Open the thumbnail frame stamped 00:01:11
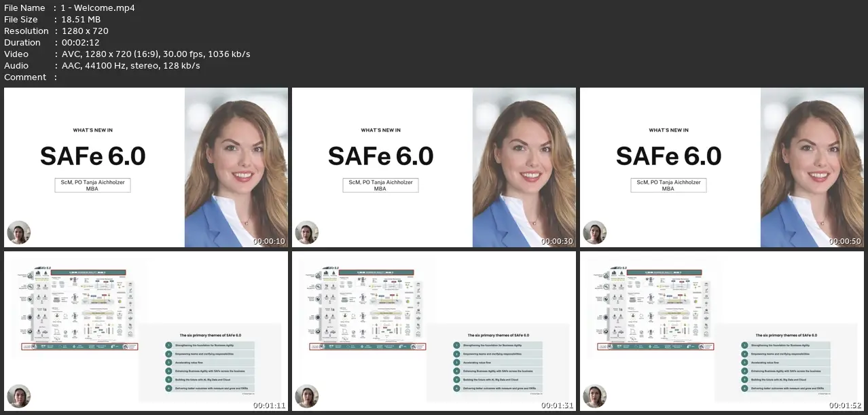This screenshot has height=415, width=868. click(146, 331)
